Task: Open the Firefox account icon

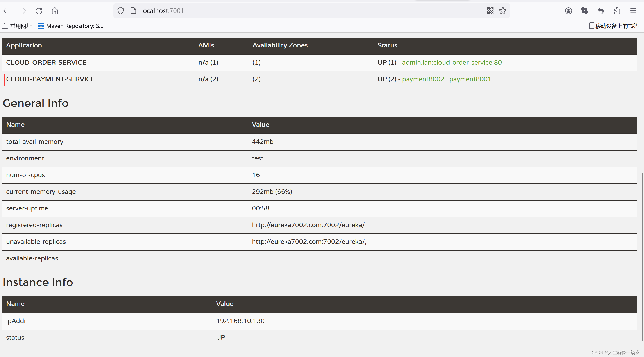Action: [x=568, y=11]
